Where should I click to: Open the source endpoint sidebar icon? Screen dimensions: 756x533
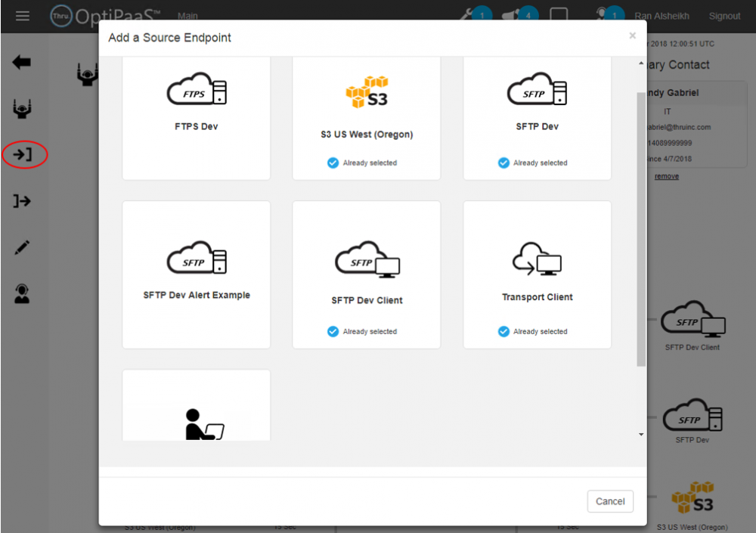(23, 155)
